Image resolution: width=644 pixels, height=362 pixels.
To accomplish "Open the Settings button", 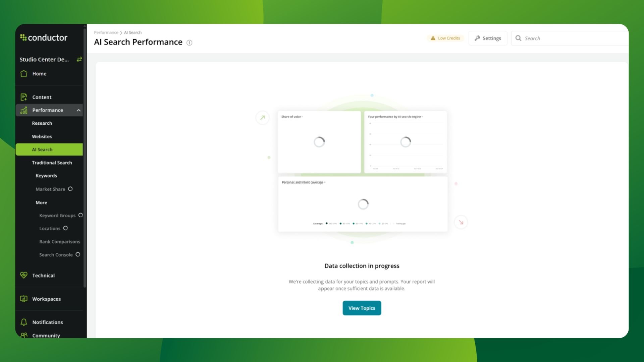I will (x=488, y=38).
